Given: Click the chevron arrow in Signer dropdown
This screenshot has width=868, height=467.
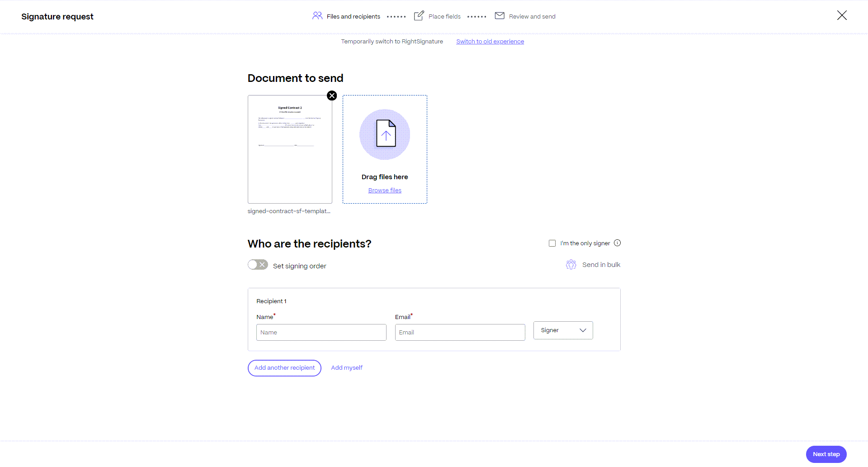Looking at the screenshot, I should [583, 330].
